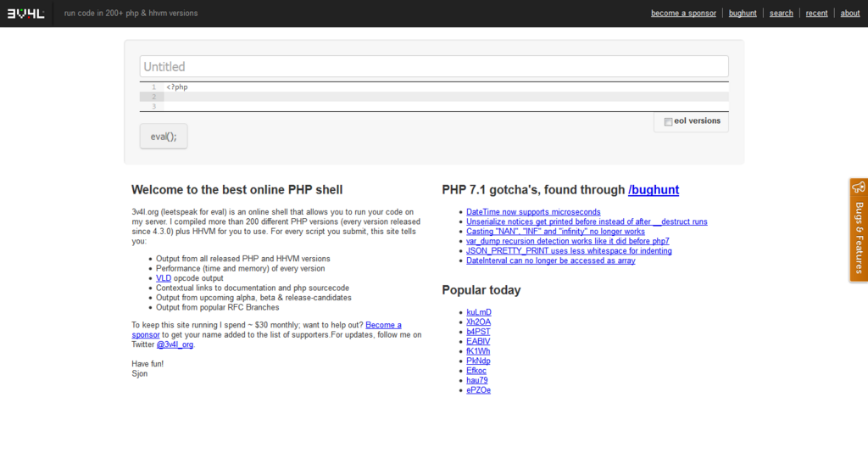This screenshot has width=868, height=459.
Task: Open the @3v4l_org Twitter link
Action: pyautogui.click(x=175, y=344)
